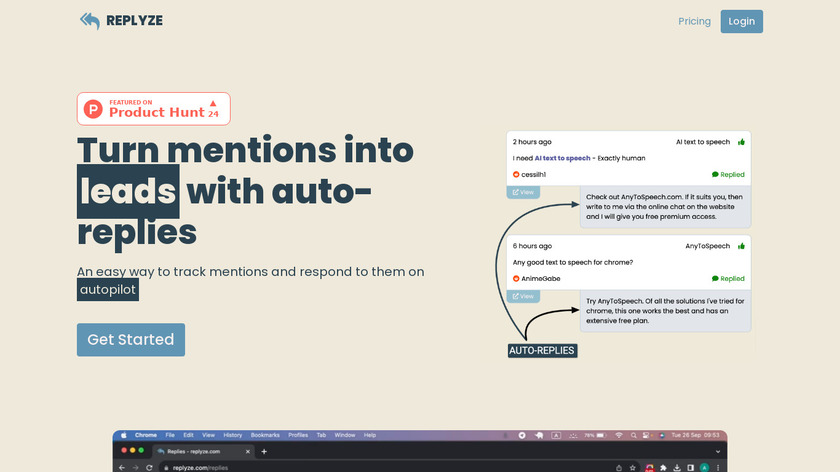Click the Replied status on the AnimeGabe card
The width and height of the screenshot is (840, 472).
(x=728, y=279)
